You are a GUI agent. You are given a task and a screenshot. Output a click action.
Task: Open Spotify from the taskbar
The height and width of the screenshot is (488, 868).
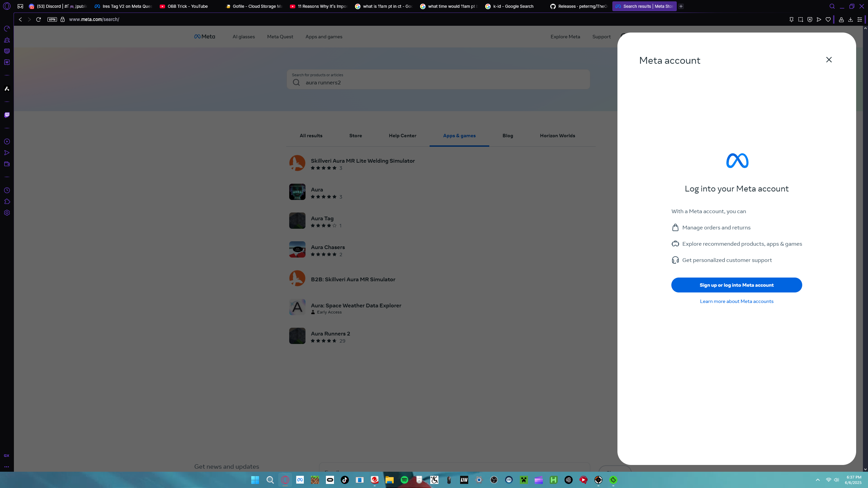404,480
